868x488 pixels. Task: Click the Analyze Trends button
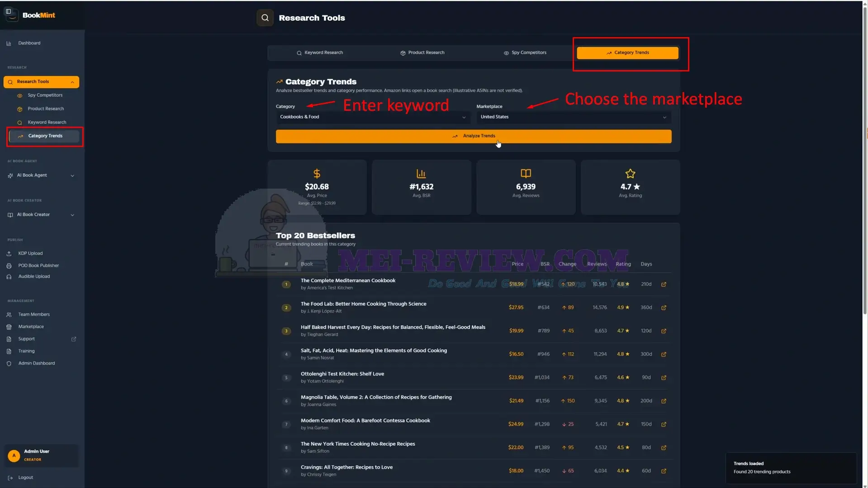[x=474, y=136]
